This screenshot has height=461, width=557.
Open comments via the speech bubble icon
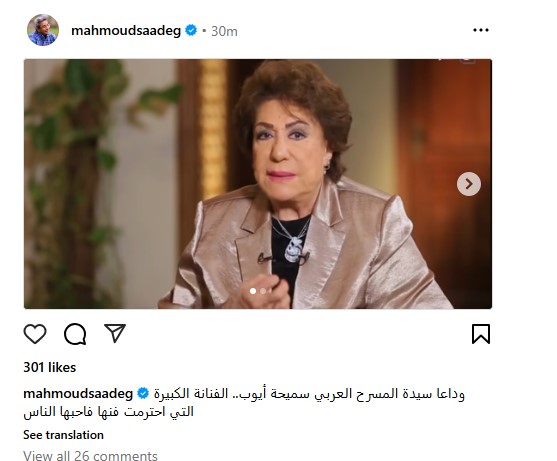[75, 334]
